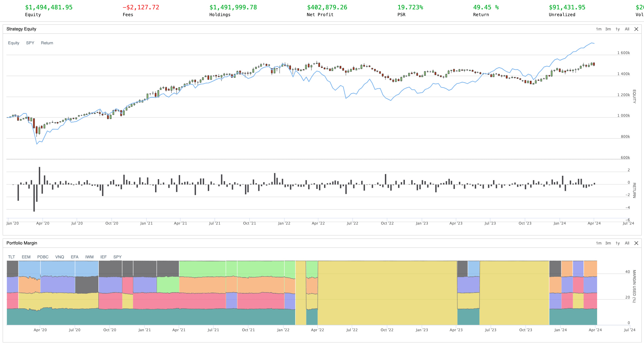
Task: Hide SPY benchmark line in Strategy Equity legend
Action: coord(30,43)
